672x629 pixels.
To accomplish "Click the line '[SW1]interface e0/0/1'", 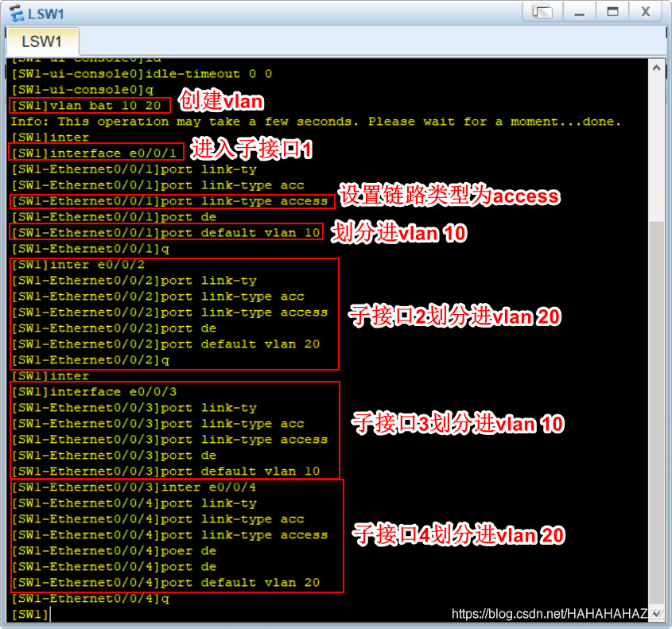I will pyautogui.click(x=94, y=153).
